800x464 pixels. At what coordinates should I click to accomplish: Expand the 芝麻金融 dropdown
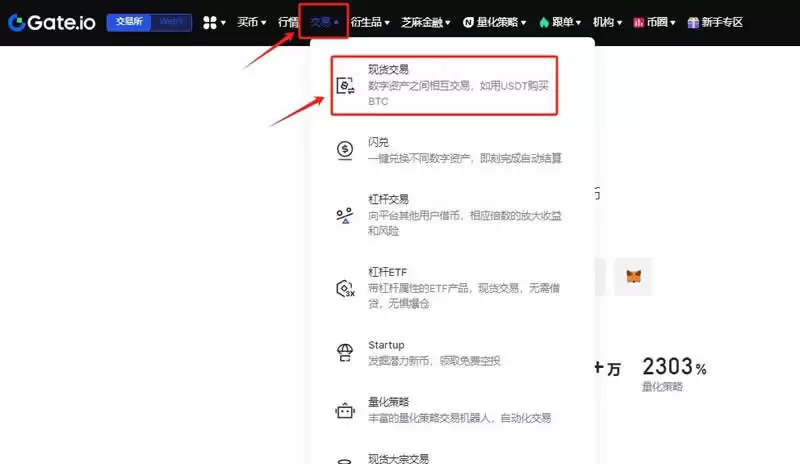coord(426,22)
